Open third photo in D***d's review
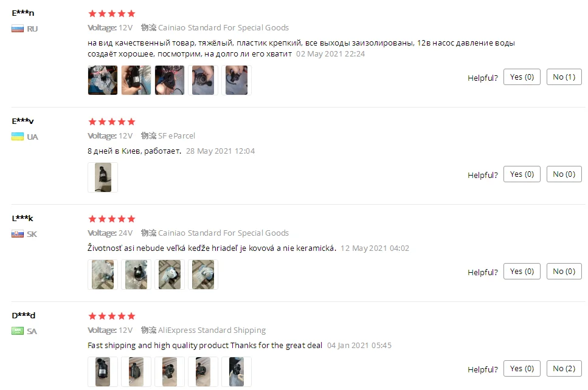 pyautogui.click(x=170, y=372)
